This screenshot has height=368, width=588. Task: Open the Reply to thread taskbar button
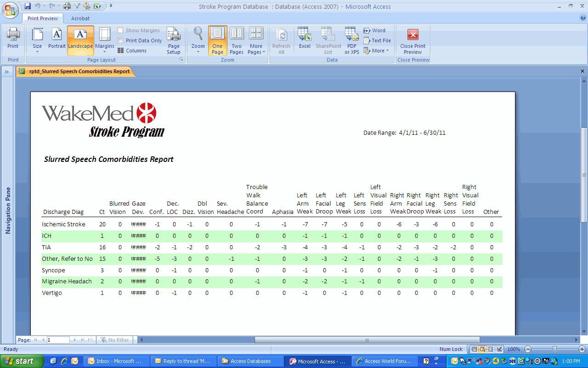point(184,361)
